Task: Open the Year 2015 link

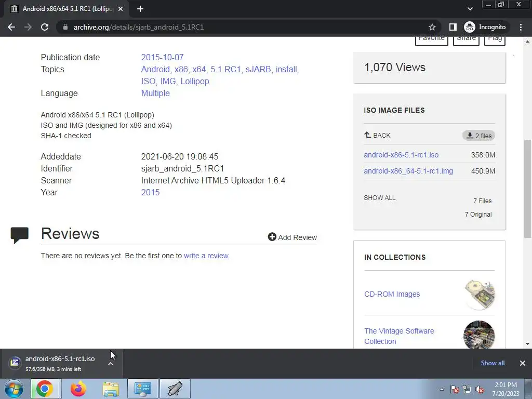Action: 150,192
